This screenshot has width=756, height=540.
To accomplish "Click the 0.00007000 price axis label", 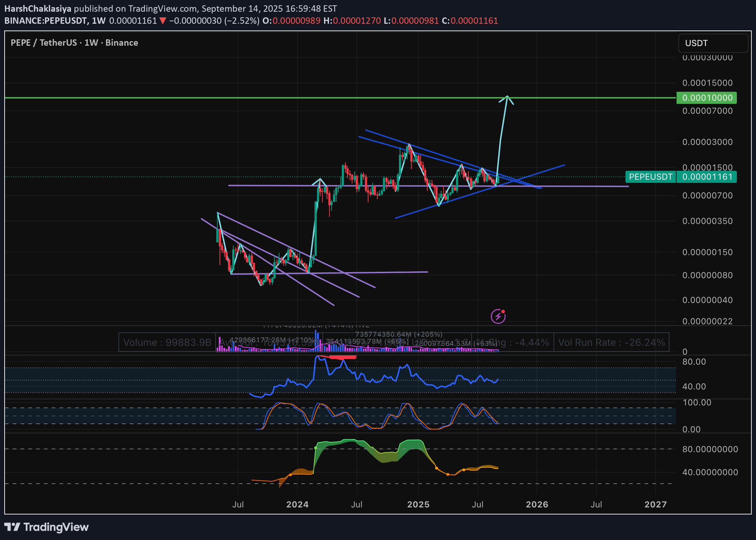I will [707, 111].
